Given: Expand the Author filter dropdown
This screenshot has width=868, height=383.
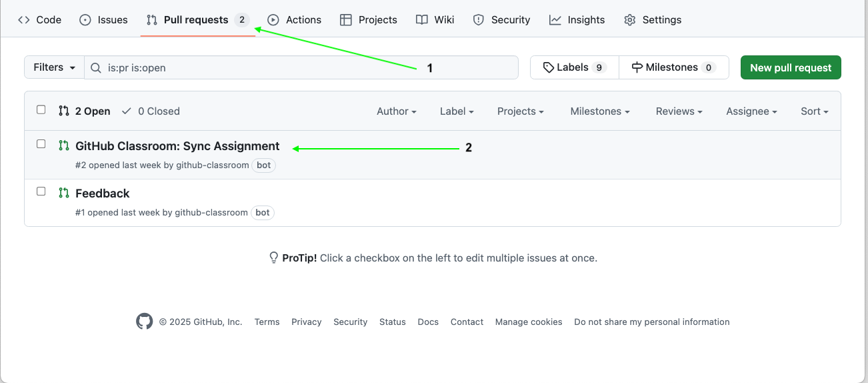Looking at the screenshot, I should click(x=397, y=111).
